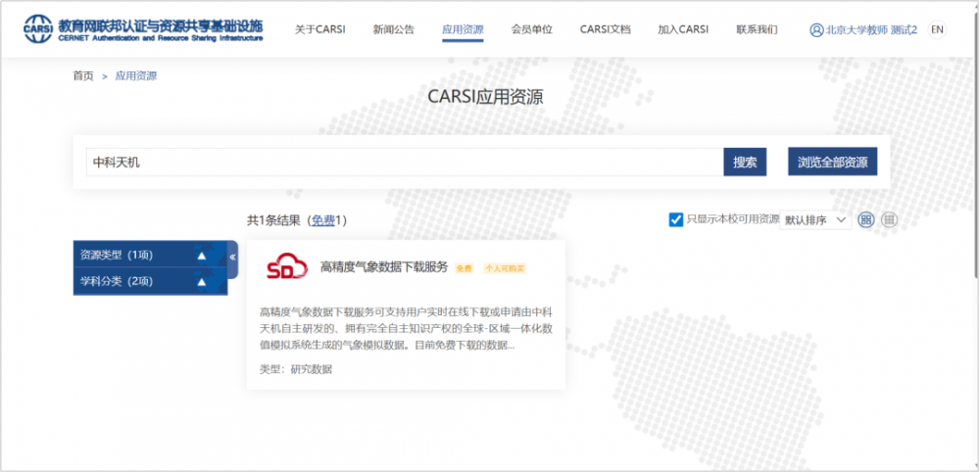980x472 pixels.
Task: Click the 类型: 研究数据 label
Action: (296, 369)
